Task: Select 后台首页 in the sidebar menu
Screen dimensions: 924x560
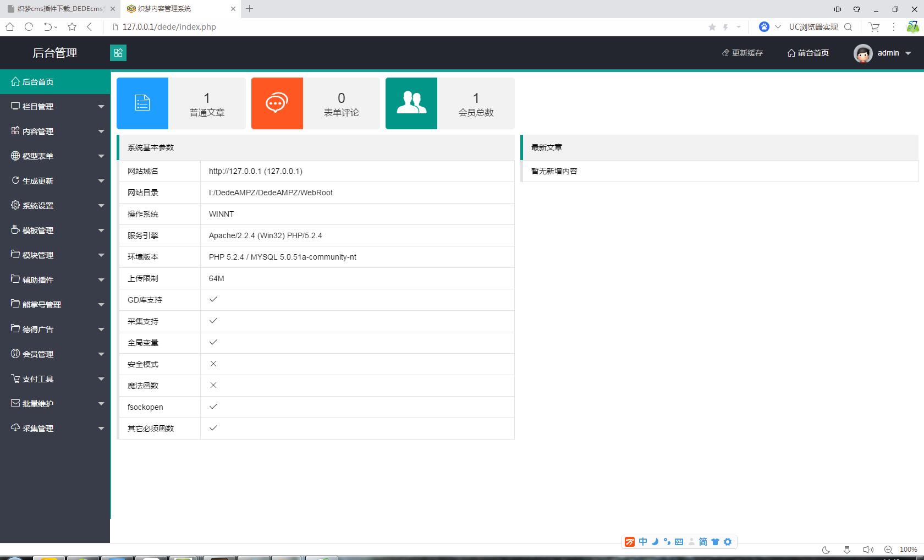Action: coord(37,81)
